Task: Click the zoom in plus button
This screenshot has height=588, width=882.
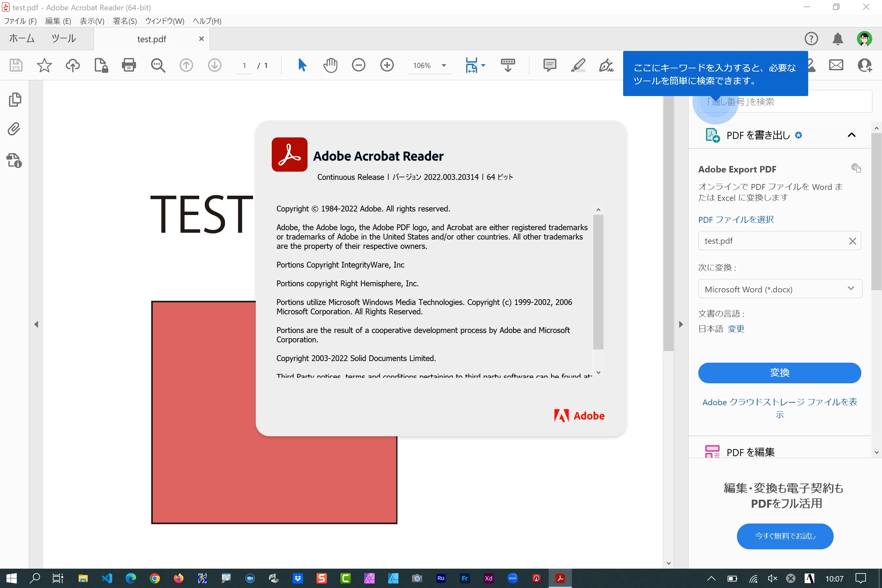Action: coord(387,65)
